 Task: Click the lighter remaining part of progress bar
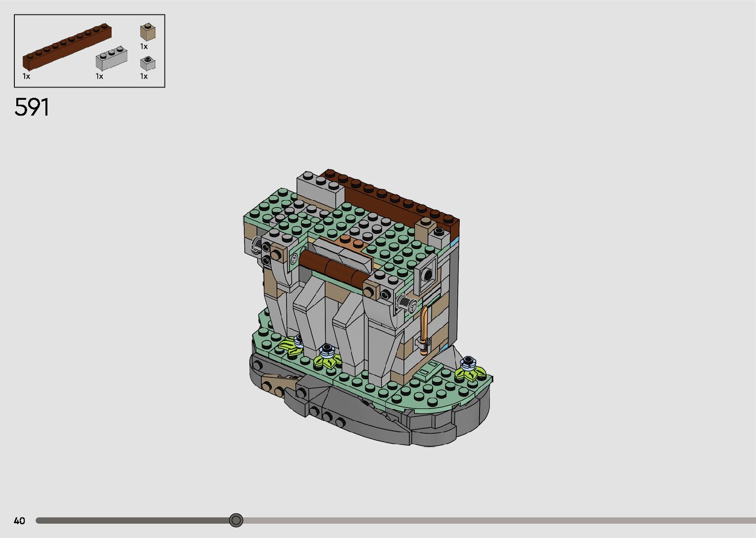click(494, 520)
